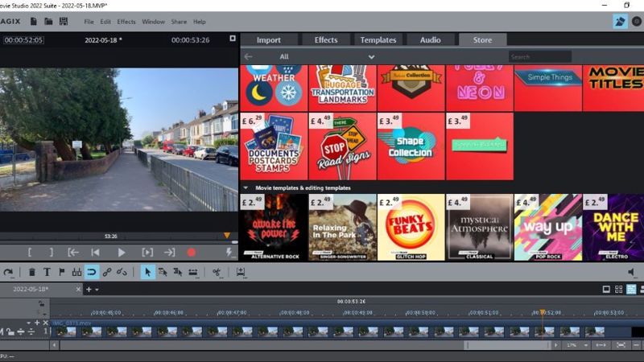Open the Title editor T icon
The width and height of the screenshot is (644, 362).
coord(47,272)
